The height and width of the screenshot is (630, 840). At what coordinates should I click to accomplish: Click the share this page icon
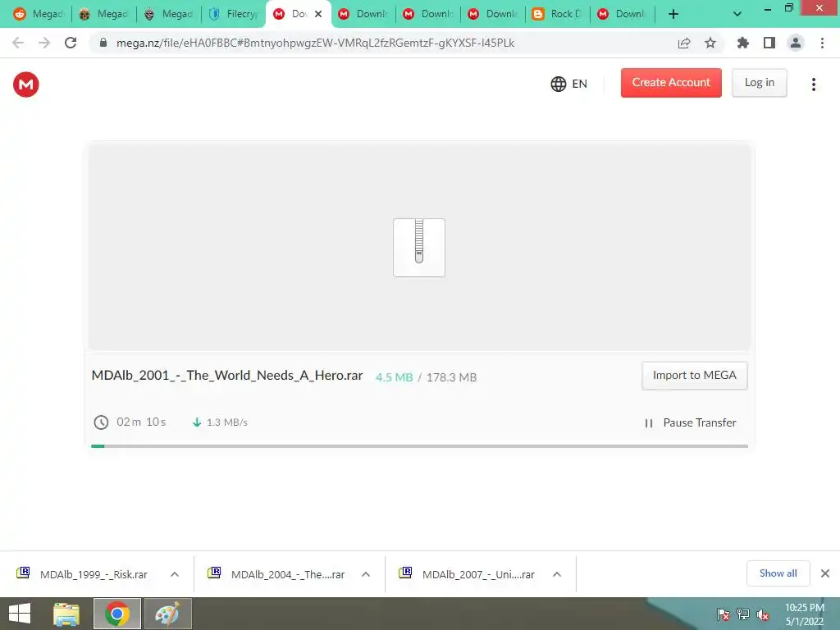(x=684, y=43)
